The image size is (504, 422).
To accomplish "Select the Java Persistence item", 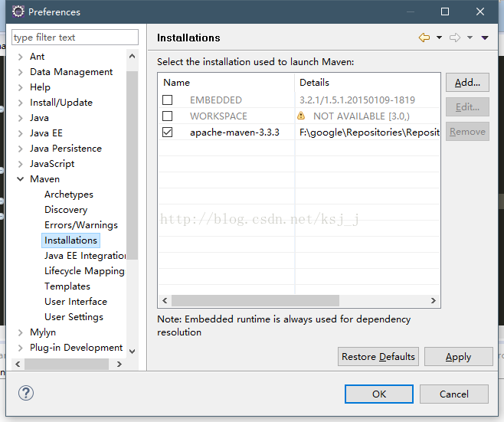I will coord(66,149).
